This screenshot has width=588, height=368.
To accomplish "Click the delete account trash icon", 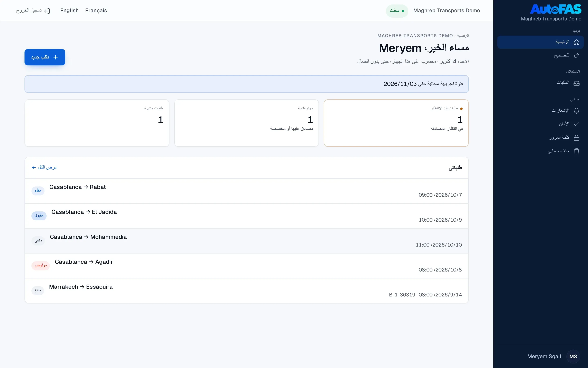I will pos(576,151).
